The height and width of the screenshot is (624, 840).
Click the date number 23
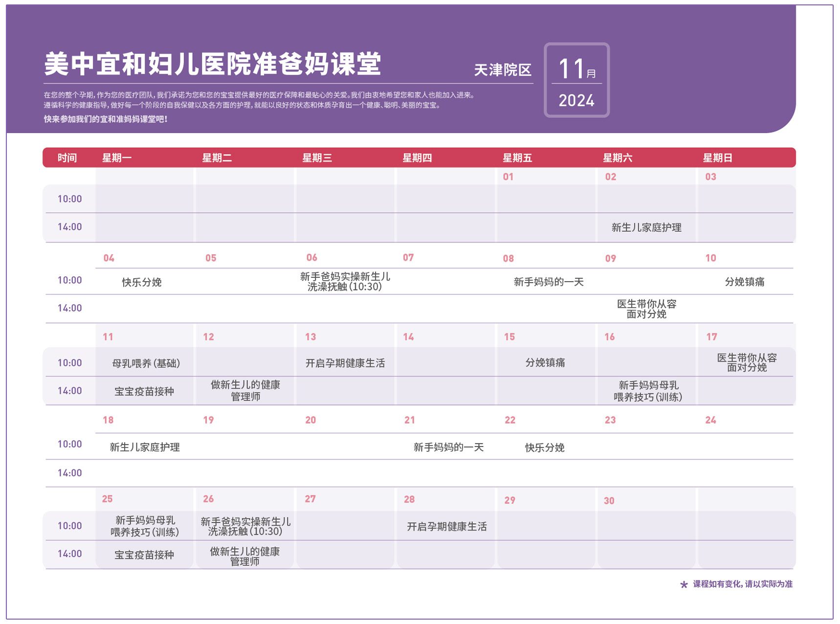[x=610, y=420]
